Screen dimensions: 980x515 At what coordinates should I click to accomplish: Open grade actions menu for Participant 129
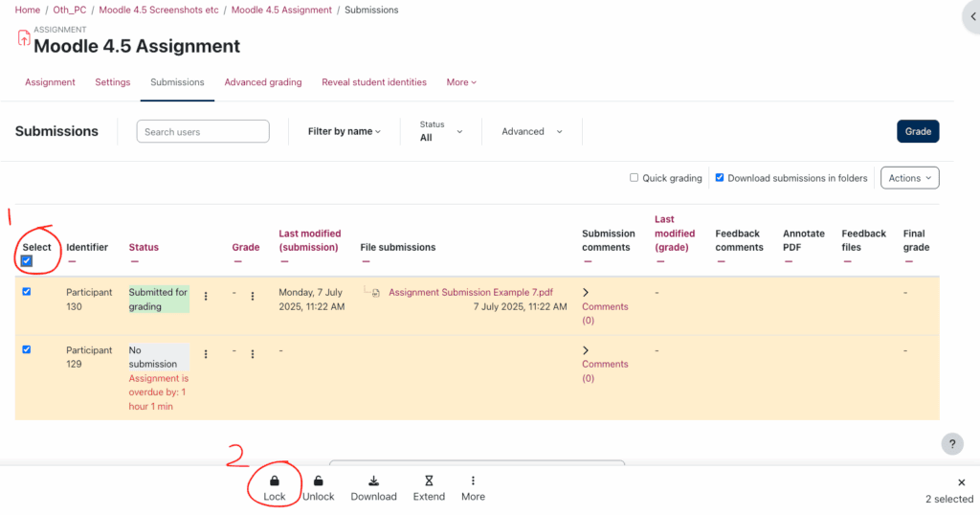[x=253, y=354]
